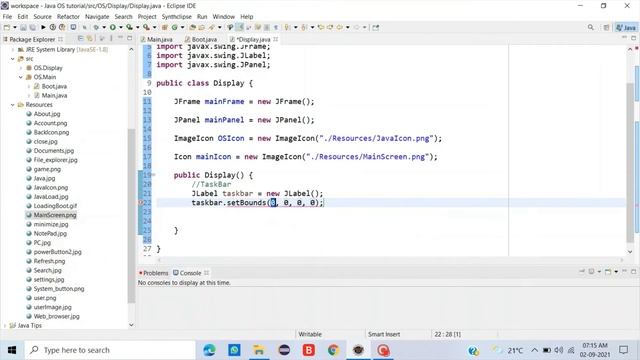640x360 pixels.
Task: Click the Save toolbar icon
Action: click(23, 27)
